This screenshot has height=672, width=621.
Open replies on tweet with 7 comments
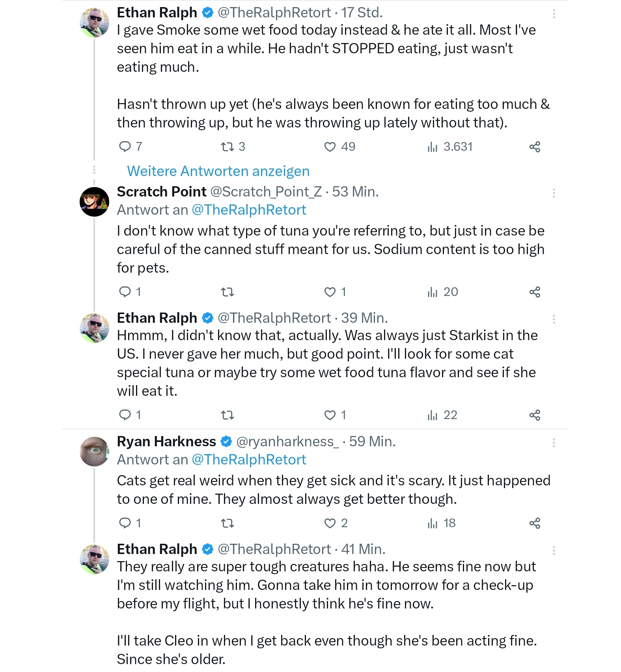tap(130, 147)
